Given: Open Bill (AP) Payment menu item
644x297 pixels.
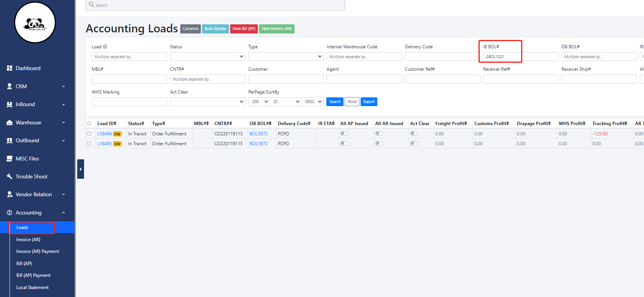Looking at the screenshot, I should (x=33, y=275).
